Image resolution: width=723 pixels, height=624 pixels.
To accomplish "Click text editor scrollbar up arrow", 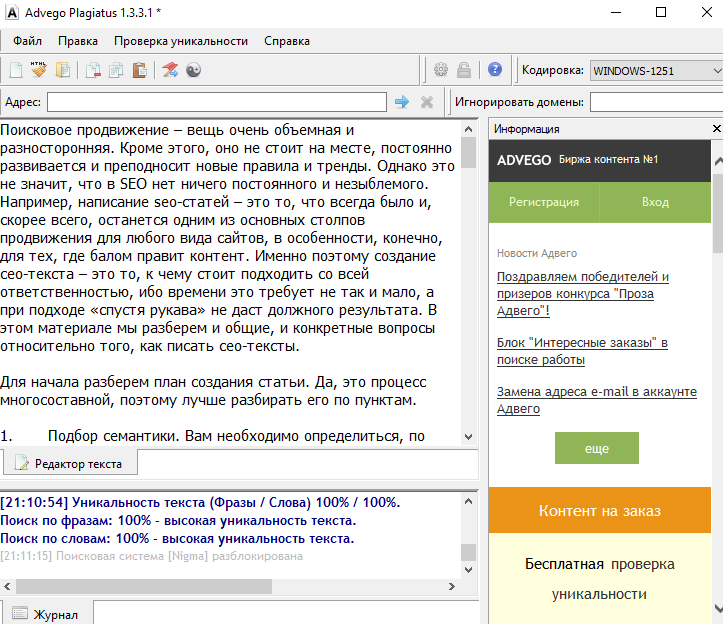I will coord(468,129).
